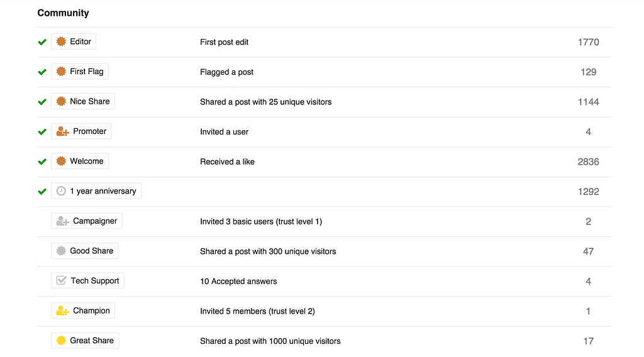Screen dimensions: 644x357
Task: Click the Promoter user-plus icon
Action: point(62,131)
